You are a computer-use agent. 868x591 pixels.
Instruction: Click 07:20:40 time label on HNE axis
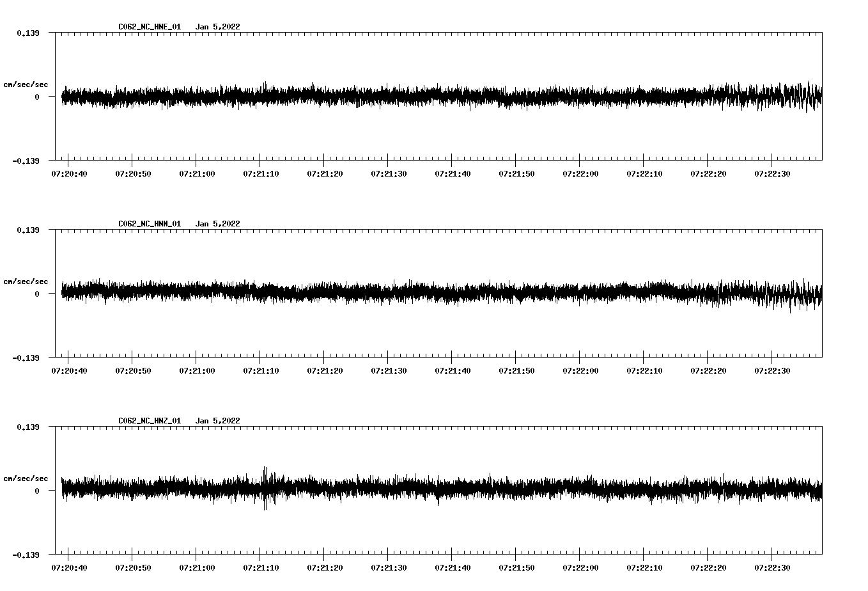[x=69, y=173]
